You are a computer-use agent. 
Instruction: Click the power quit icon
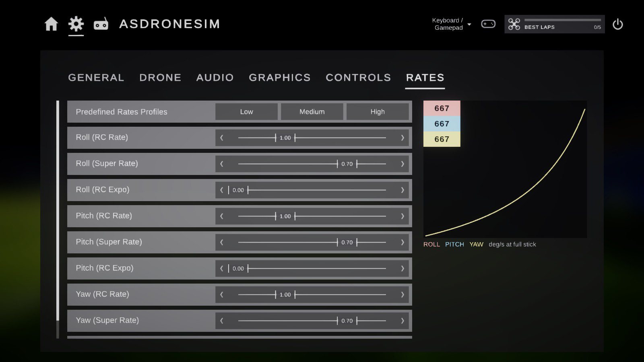tap(618, 25)
